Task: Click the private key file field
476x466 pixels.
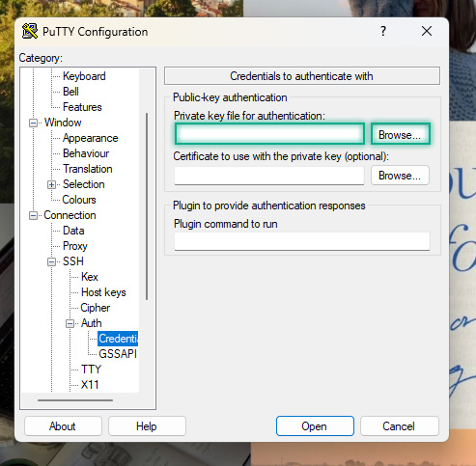Action: pyautogui.click(x=269, y=134)
